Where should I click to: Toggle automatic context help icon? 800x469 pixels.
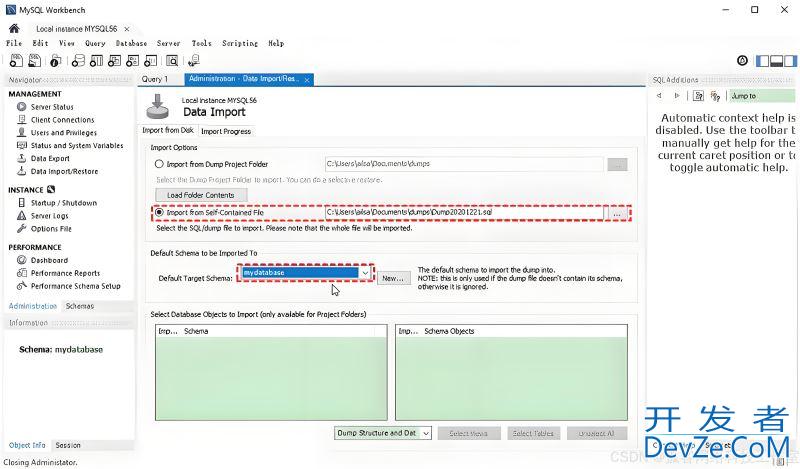point(715,95)
